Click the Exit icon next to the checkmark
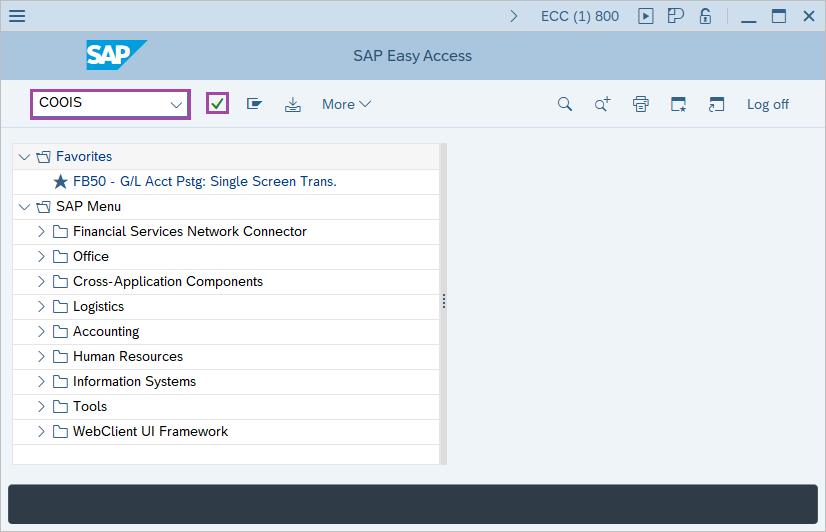 (254, 104)
